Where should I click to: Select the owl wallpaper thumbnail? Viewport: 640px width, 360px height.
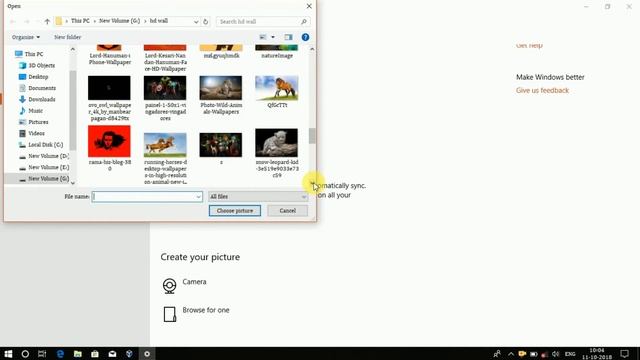pos(109,88)
